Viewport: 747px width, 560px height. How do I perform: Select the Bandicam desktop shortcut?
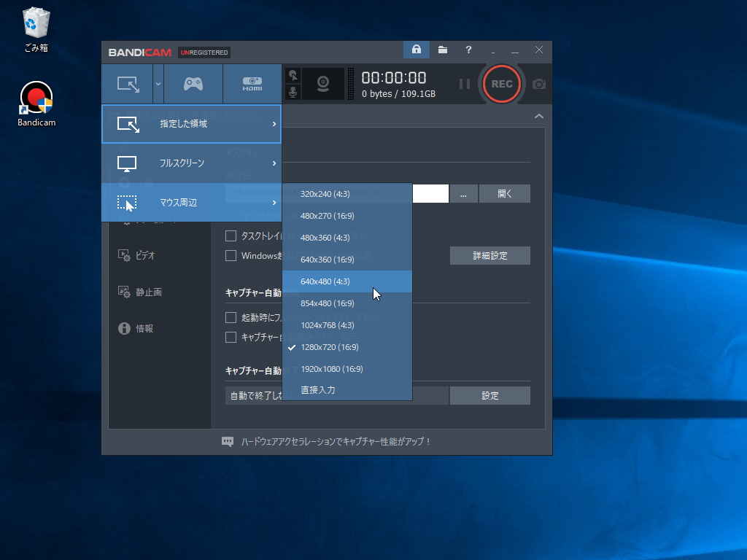pyautogui.click(x=36, y=104)
